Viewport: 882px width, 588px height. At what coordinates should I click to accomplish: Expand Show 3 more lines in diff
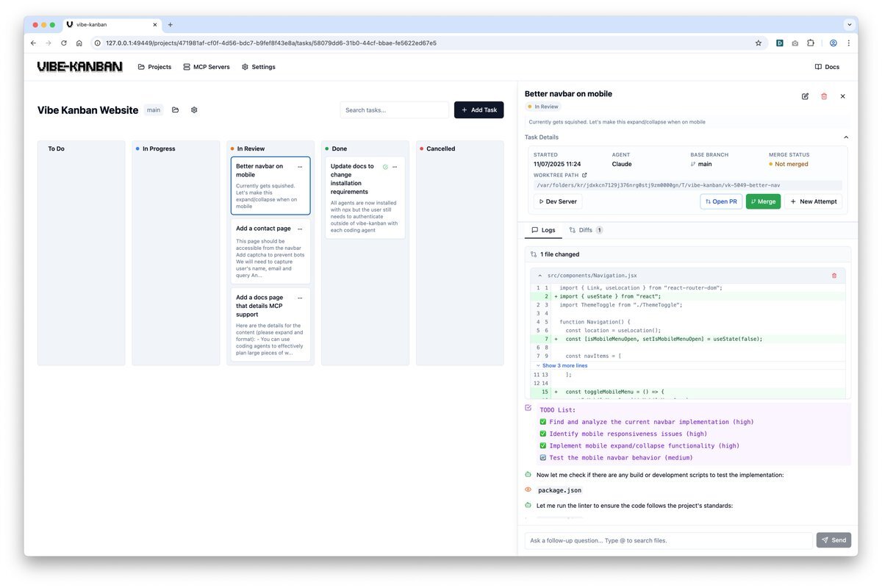[564, 365]
